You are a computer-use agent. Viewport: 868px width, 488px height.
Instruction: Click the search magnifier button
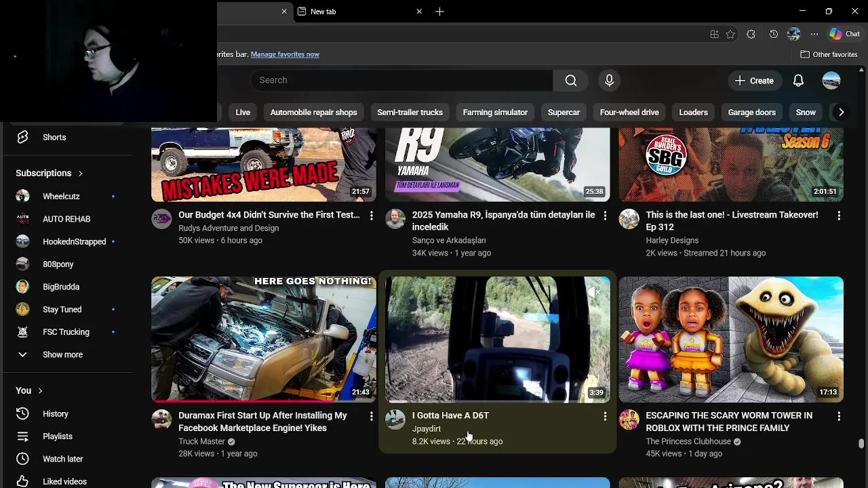click(x=571, y=80)
